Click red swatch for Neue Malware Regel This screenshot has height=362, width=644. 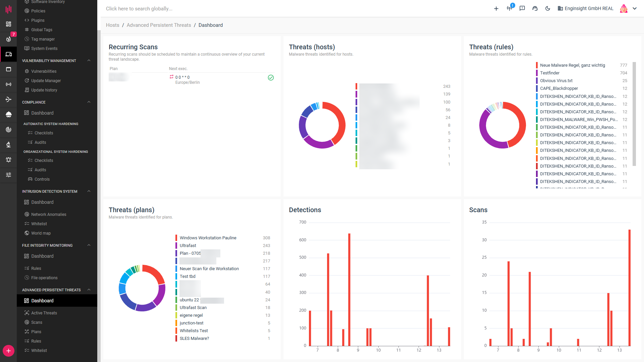tap(537, 65)
